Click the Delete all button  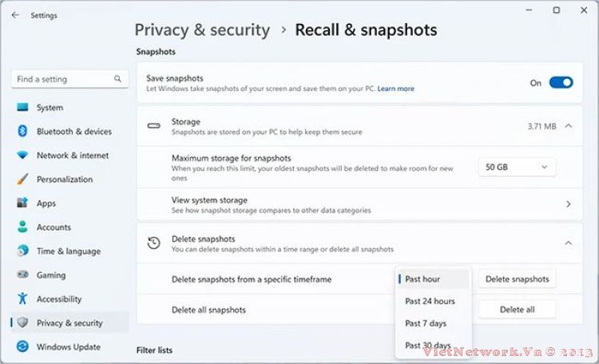point(517,309)
